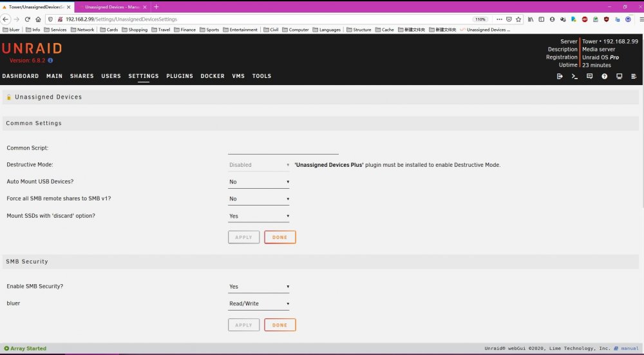
Task: Open the Network bookmarks folder
Action: pos(82,30)
